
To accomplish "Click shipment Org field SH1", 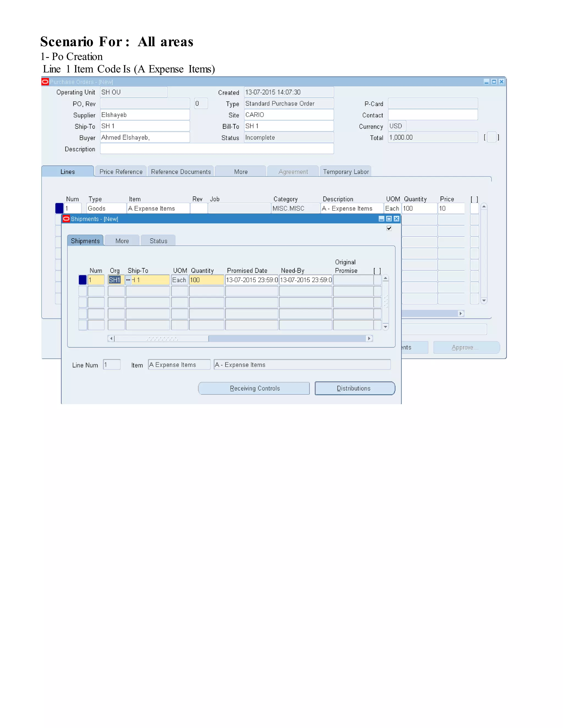I will pos(116,280).
